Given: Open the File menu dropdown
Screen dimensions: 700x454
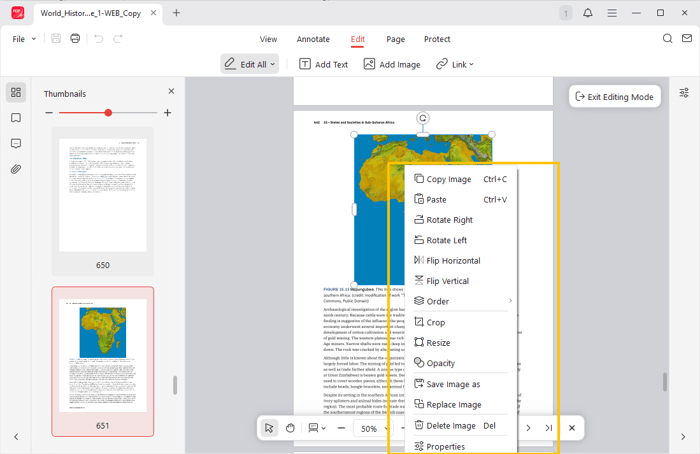Looking at the screenshot, I should 24,39.
